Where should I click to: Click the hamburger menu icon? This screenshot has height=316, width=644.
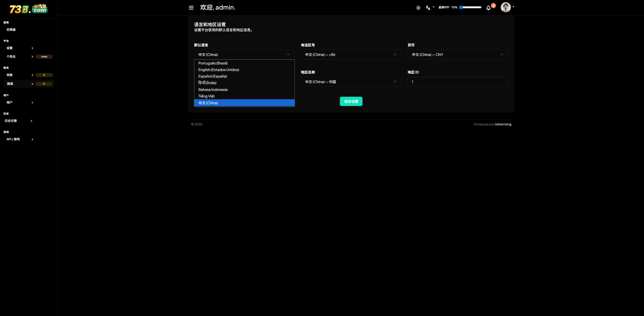(191, 8)
